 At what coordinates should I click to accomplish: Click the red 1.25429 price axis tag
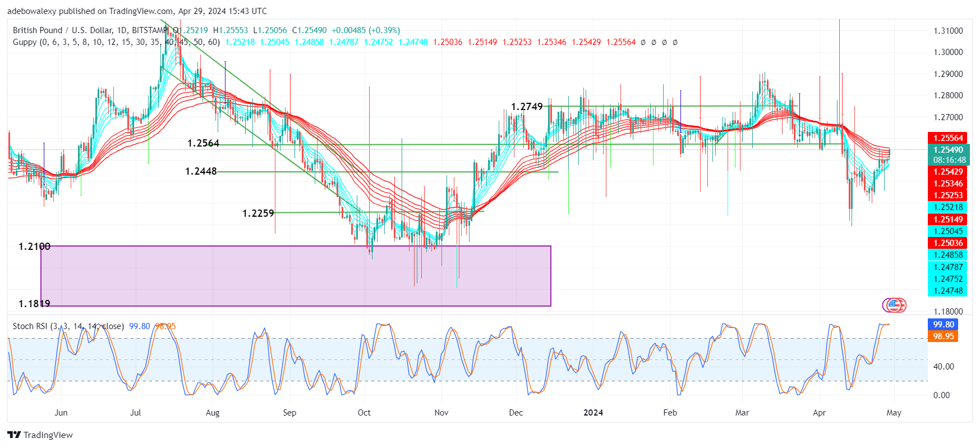948,172
